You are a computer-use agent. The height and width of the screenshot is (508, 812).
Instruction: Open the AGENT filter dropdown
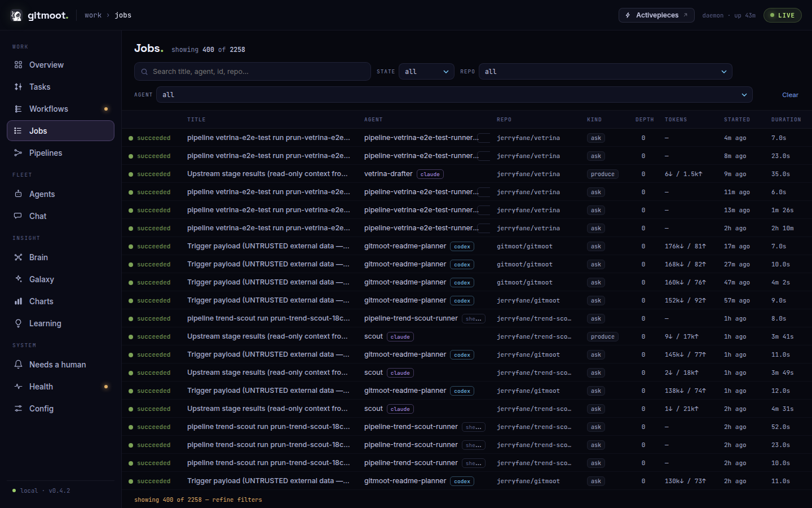tap(454, 95)
